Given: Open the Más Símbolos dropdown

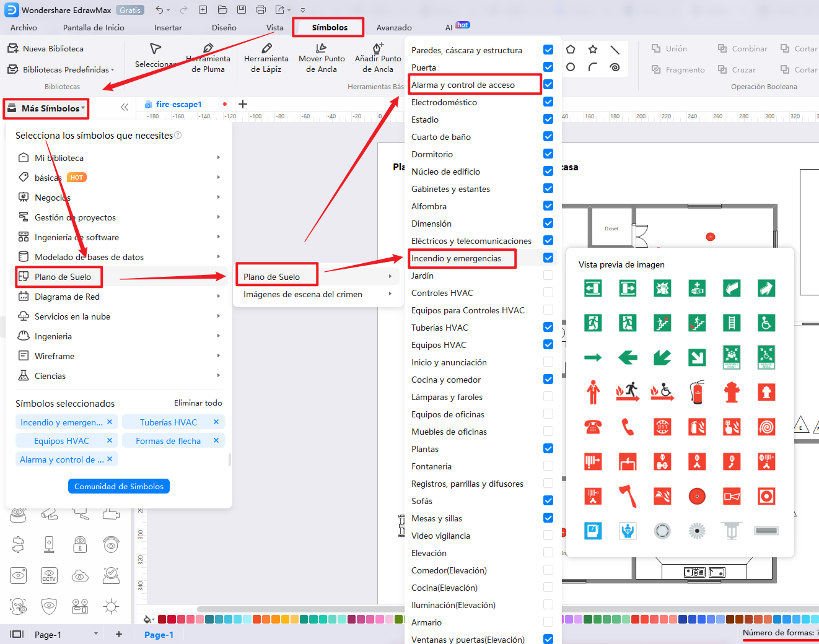Looking at the screenshot, I should coord(46,108).
